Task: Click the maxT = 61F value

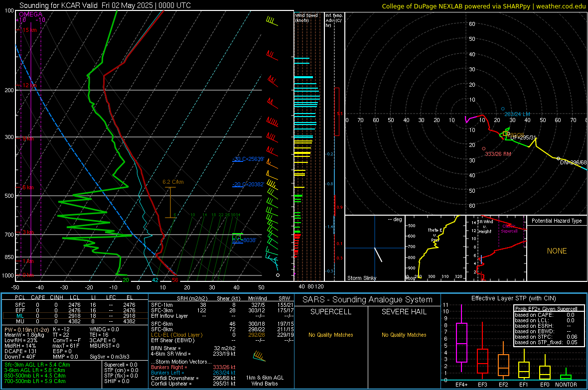Action: (x=66, y=346)
